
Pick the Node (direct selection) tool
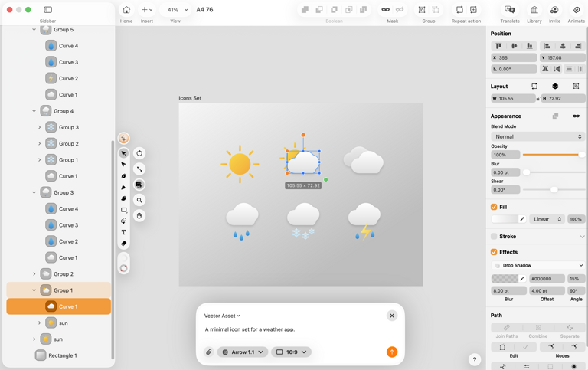124,165
